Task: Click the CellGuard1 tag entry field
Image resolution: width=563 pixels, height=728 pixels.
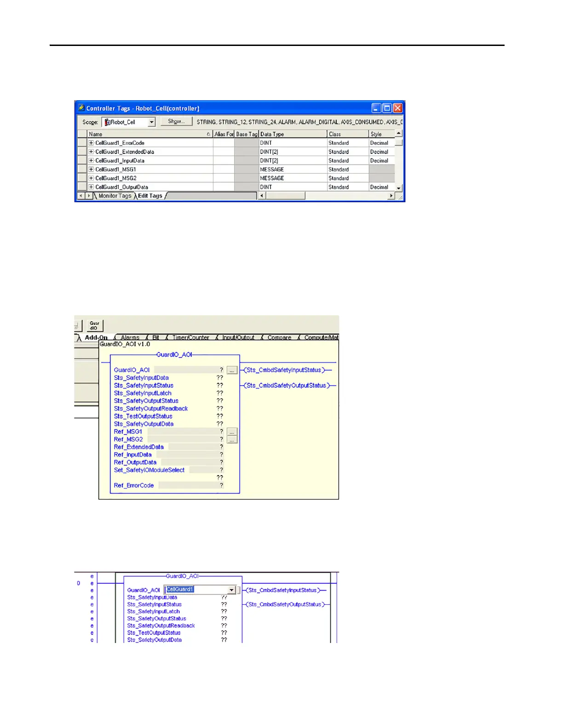Action: pyautogui.click(x=196, y=590)
